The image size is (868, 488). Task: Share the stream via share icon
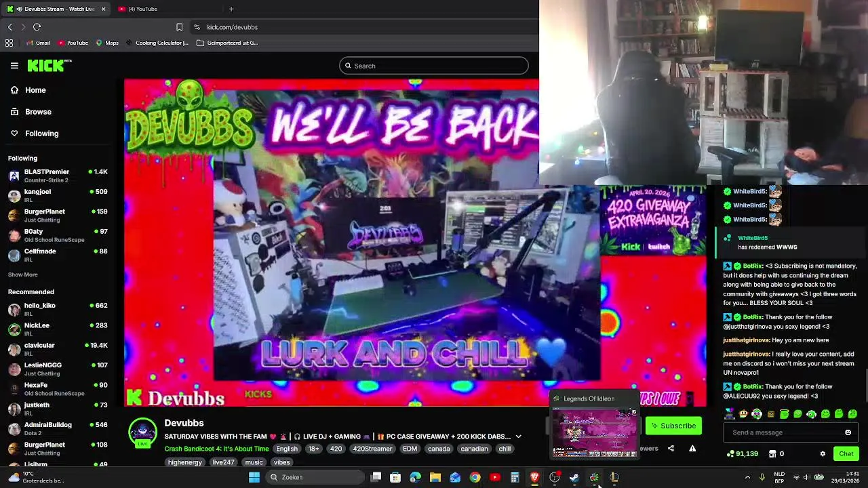click(671, 448)
